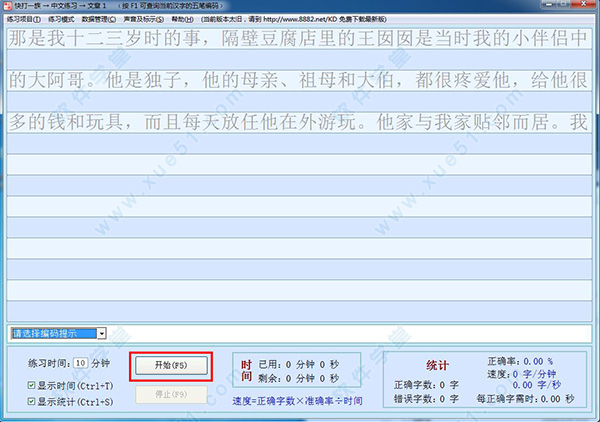Click the speed formula text 速度=正确字数×准确率÷时间
This screenshot has height=422, width=600.
click(x=297, y=401)
